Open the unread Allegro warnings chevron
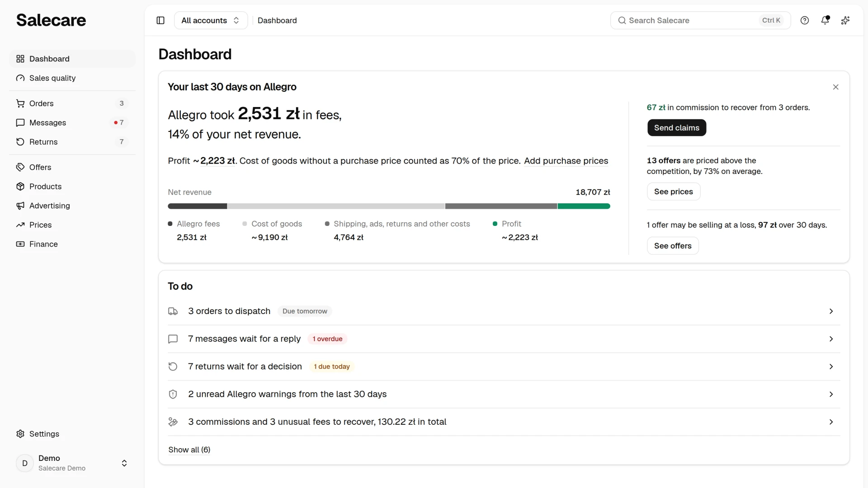 (831, 394)
